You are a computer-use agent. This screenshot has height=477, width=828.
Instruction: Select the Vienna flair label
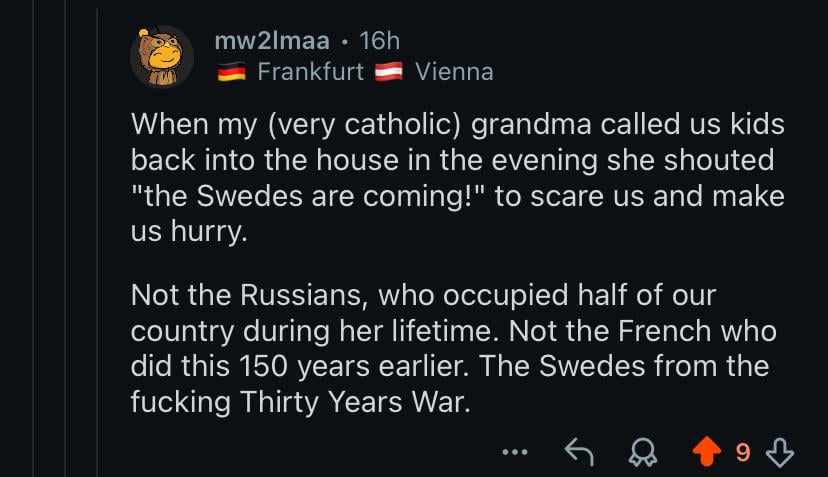coord(453,72)
